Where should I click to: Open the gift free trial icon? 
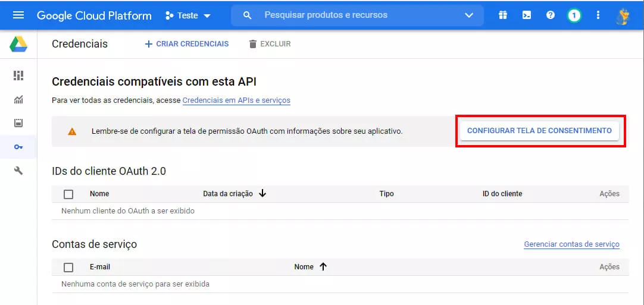503,15
